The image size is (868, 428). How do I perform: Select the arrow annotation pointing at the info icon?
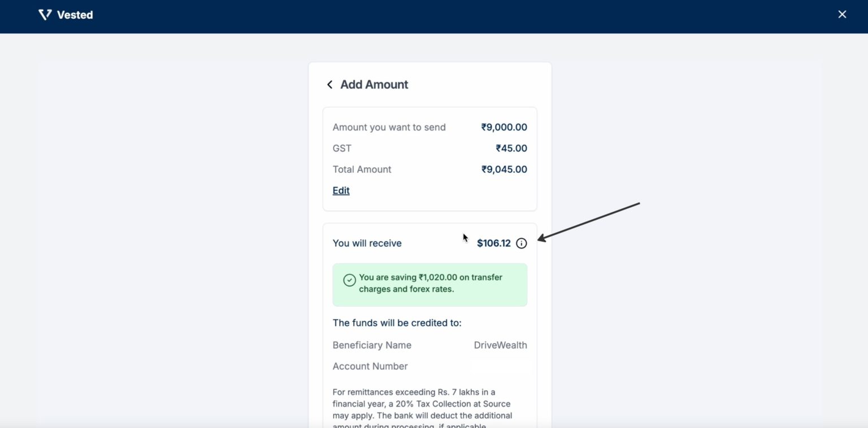tap(588, 220)
